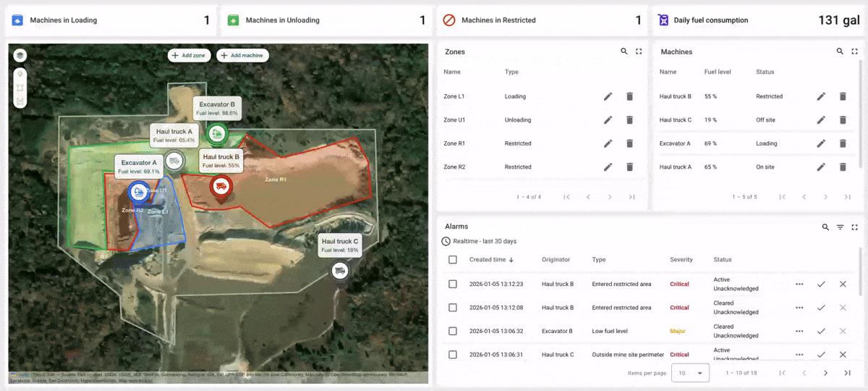Expand Alarms panel to fullscreen
This screenshot has width=868, height=391.
tap(855, 227)
